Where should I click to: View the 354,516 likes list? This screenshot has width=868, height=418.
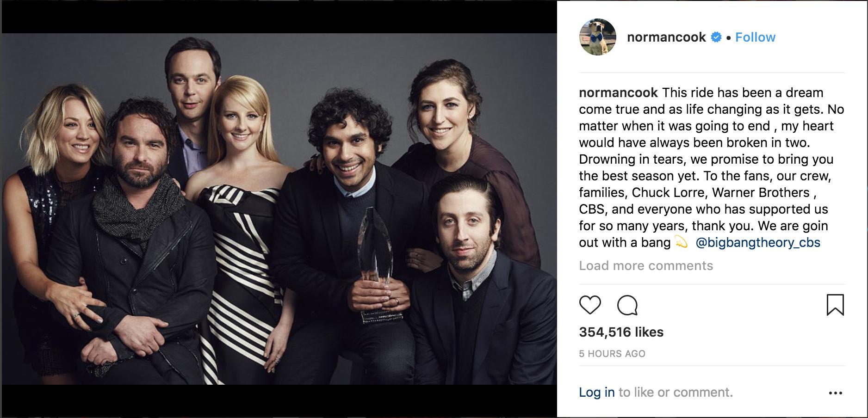click(621, 332)
